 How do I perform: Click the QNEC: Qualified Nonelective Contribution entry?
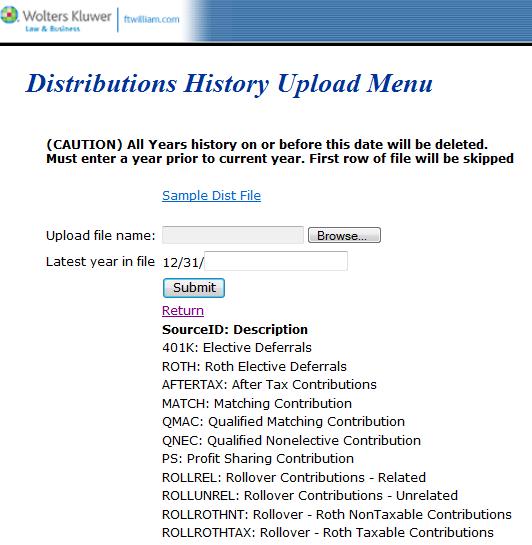(291, 440)
